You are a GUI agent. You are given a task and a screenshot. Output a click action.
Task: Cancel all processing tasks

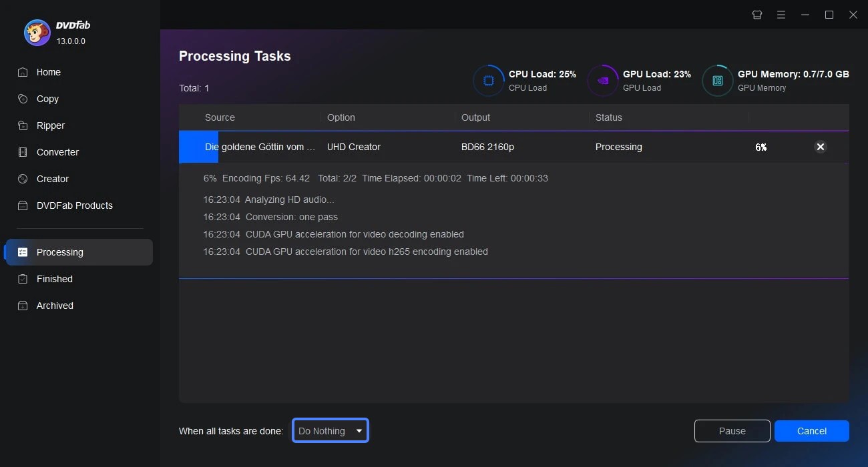point(811,431)
